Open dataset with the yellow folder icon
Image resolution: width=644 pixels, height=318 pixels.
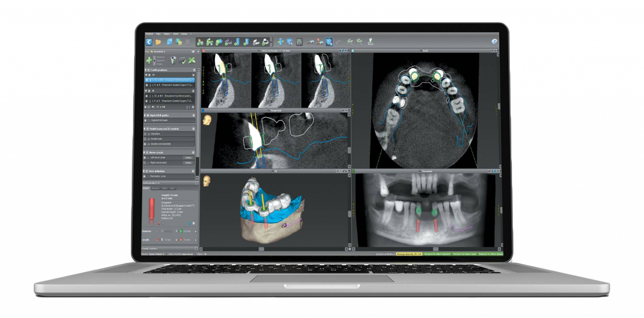(158, 42)
